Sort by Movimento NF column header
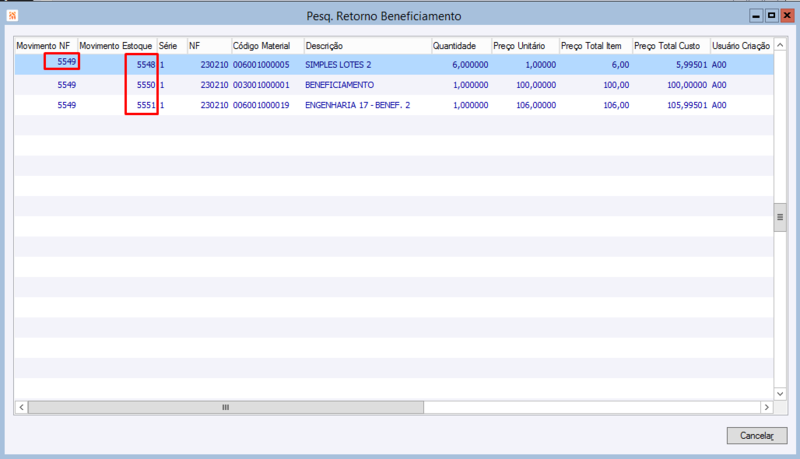 pyautogui.click(x=46, y=46)
